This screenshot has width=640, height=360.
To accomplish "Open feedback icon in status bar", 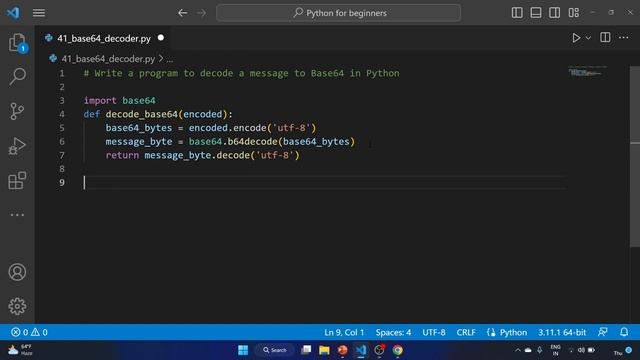I will pos(602,332).
